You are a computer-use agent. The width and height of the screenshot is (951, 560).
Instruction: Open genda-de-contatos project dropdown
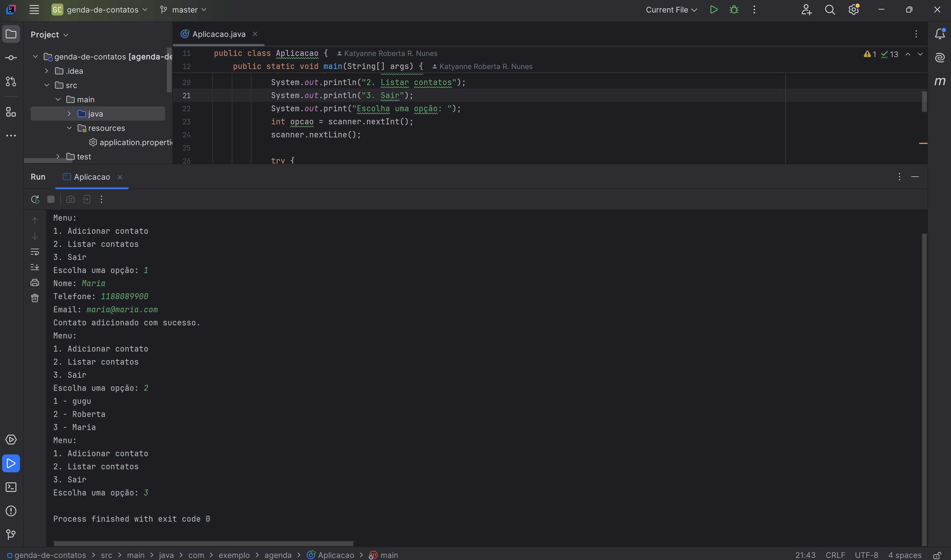(x=99, y=10)
